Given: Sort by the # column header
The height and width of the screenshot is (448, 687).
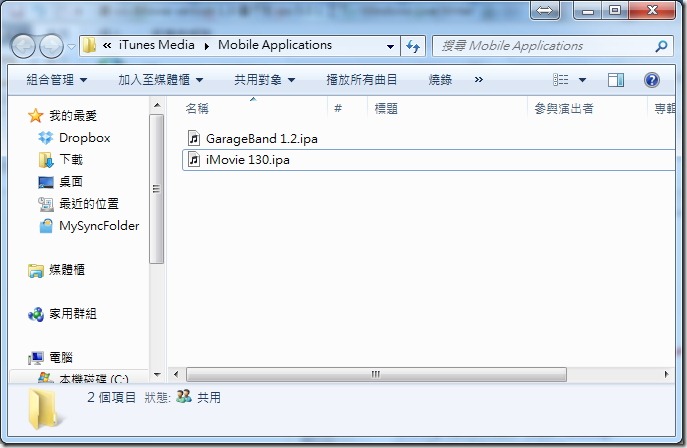Looking at the screenshot, I should coord(338,108).
